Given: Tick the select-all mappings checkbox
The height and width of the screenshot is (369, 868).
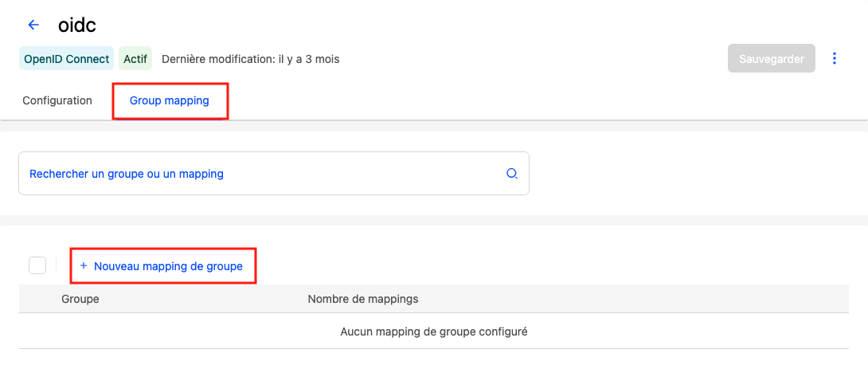Looking at the screenshot, I should 37,265.
